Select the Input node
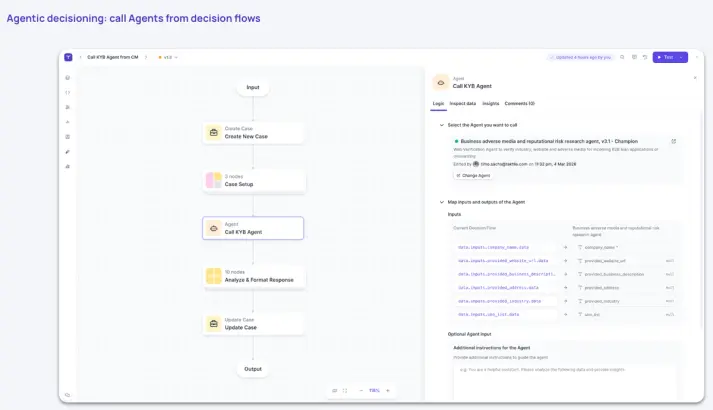The image size is (713, 410). 253,87
